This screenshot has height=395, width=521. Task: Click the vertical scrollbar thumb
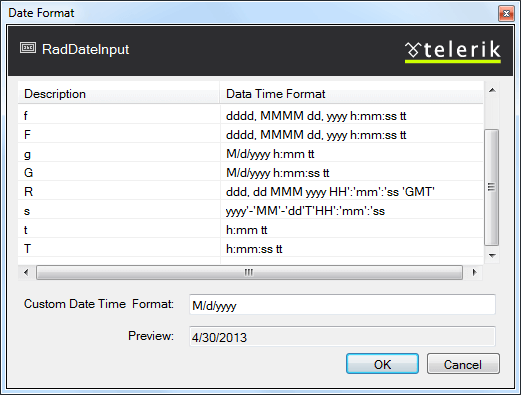(x=492, y=187)
